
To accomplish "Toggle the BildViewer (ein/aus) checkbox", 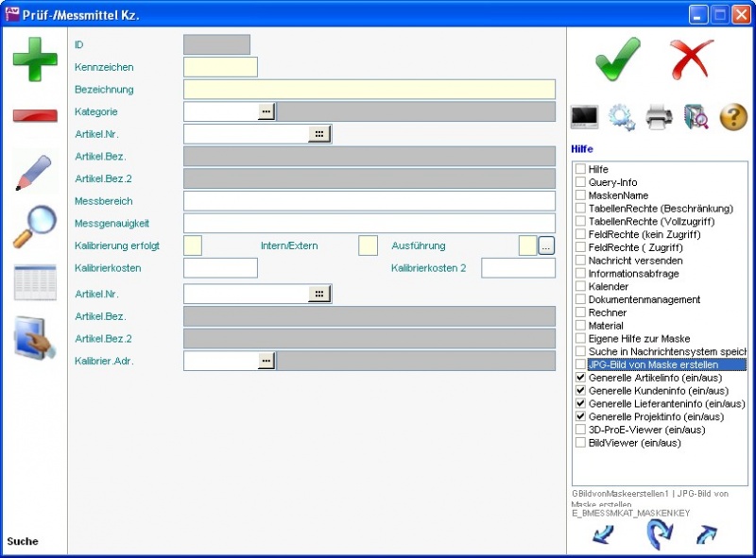I will [580, 443].
